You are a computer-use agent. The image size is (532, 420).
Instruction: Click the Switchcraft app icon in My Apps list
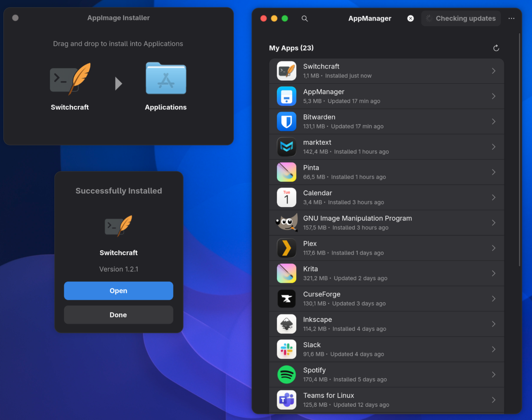click(x=286, y=71)
